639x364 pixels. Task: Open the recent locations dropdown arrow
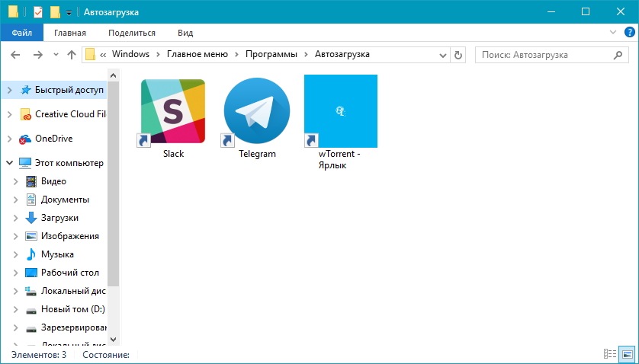pyautogui.click(x=56, y=55)
